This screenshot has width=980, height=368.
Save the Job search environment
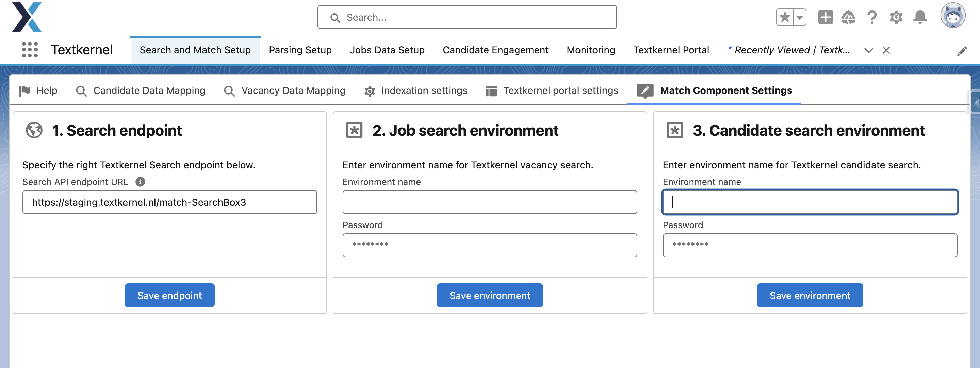tap(489, 295)
